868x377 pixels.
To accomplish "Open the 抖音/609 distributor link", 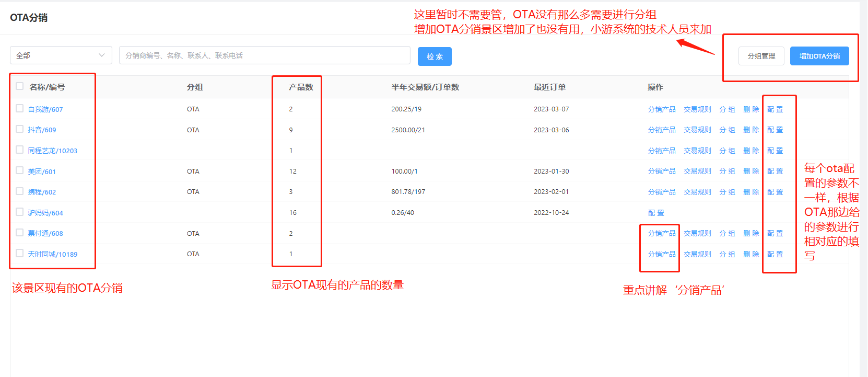I will click(42, 130).
